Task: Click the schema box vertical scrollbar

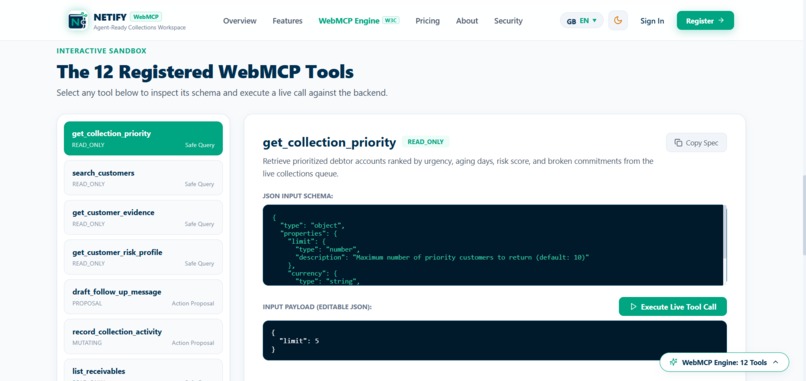Action: tap(725, 231)
